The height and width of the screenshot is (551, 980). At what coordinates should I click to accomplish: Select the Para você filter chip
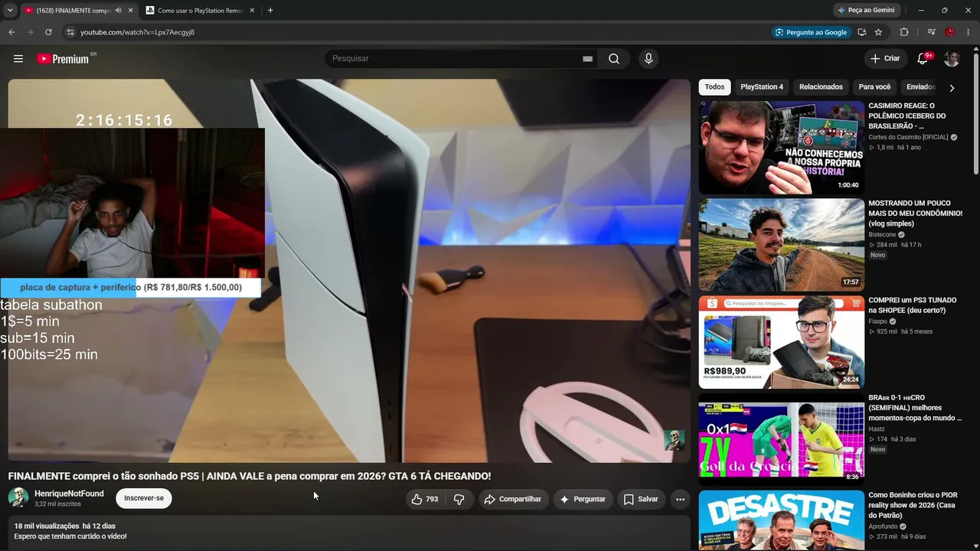pyautogui.click(x=874, y=87)
